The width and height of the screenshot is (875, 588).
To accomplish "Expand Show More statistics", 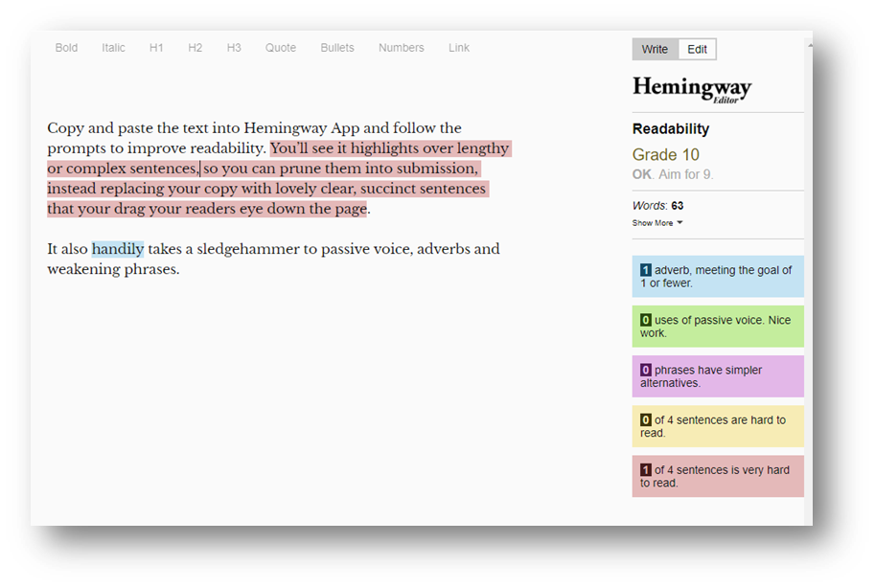I will pyautogui.click(x=657, y=222).
